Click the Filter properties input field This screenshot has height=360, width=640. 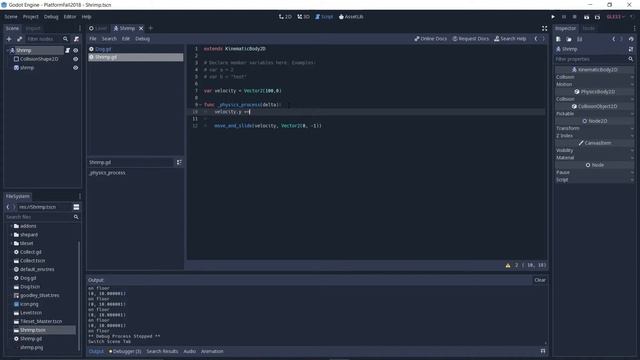click(x=591, y=59)
